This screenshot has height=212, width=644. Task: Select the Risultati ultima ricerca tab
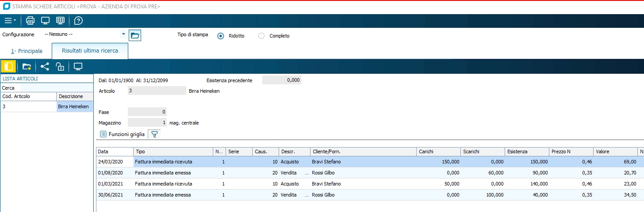90,51
